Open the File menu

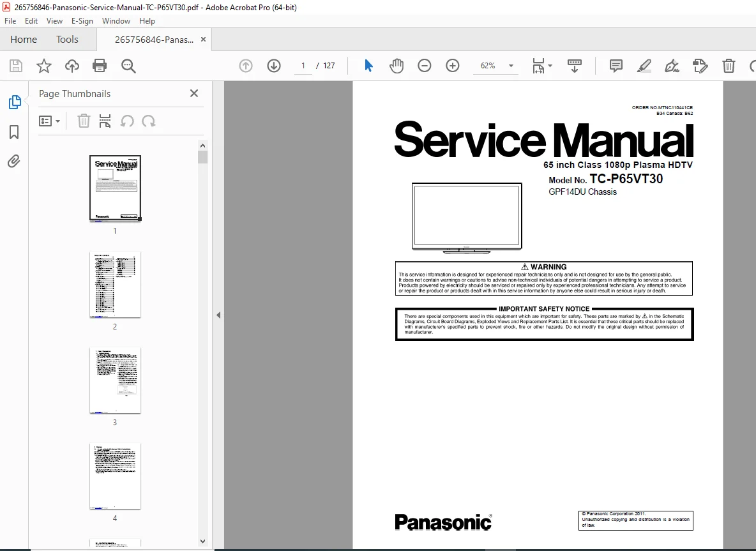tap(10, 20)
